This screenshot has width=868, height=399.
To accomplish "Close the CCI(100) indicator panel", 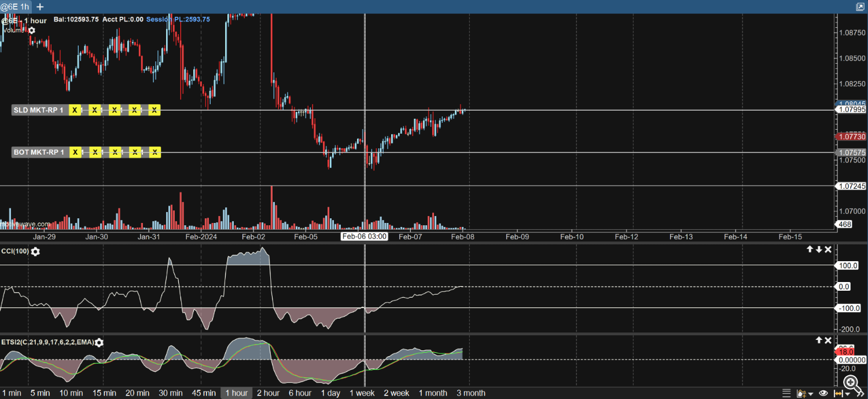I will pyautogui.click(x=828, y=250).
